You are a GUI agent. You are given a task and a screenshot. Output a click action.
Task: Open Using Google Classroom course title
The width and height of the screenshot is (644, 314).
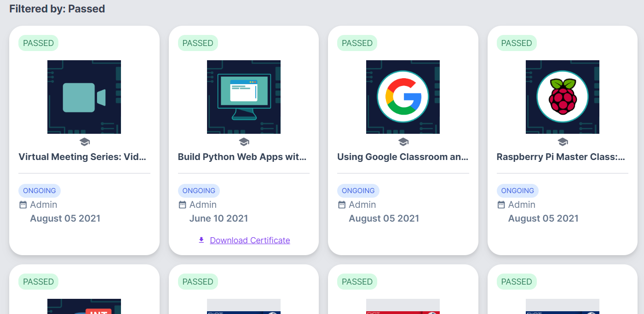402,157
